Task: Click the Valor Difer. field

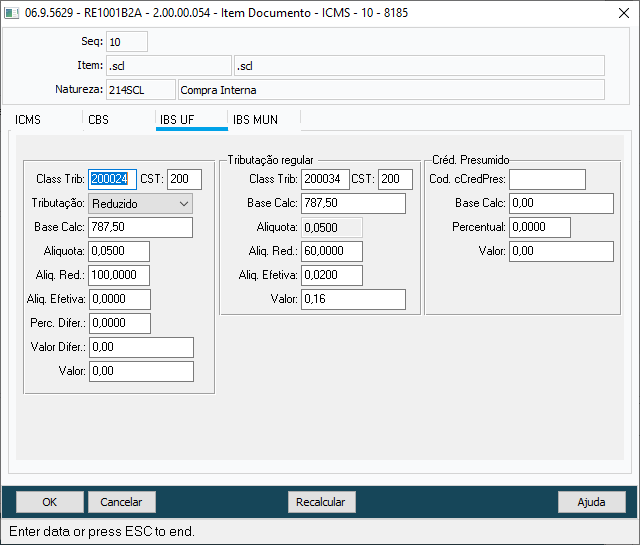Action: click(141, 347)
